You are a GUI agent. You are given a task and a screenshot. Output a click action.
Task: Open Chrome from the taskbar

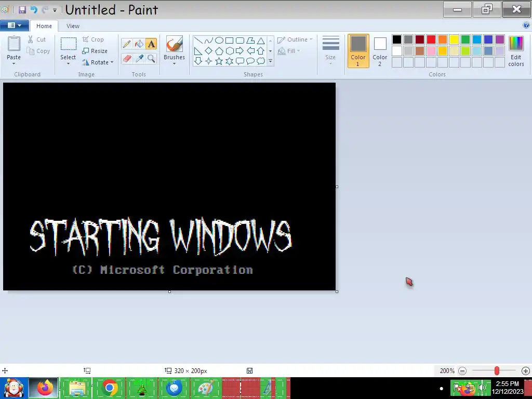pos(109,388)
